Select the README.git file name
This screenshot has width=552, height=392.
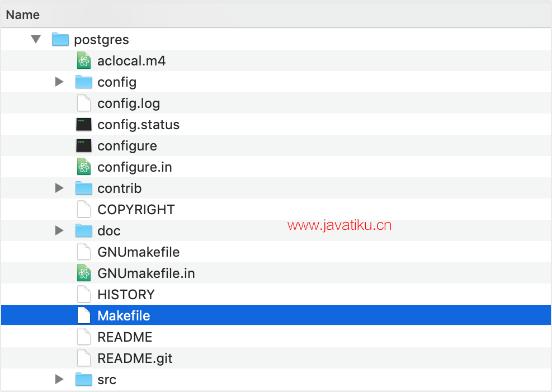(x=135, y=358)
